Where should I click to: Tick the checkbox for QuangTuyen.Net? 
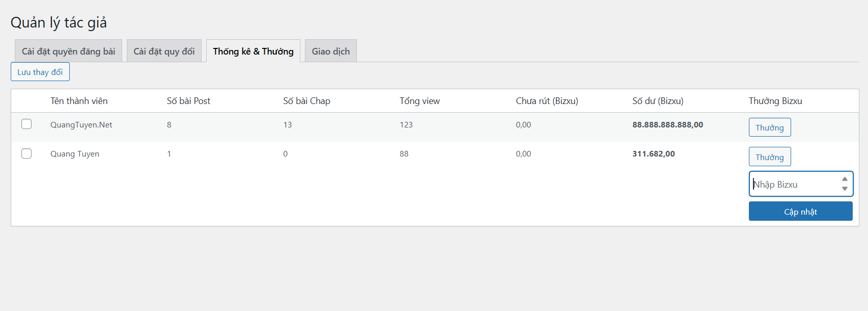click(26, 124)
